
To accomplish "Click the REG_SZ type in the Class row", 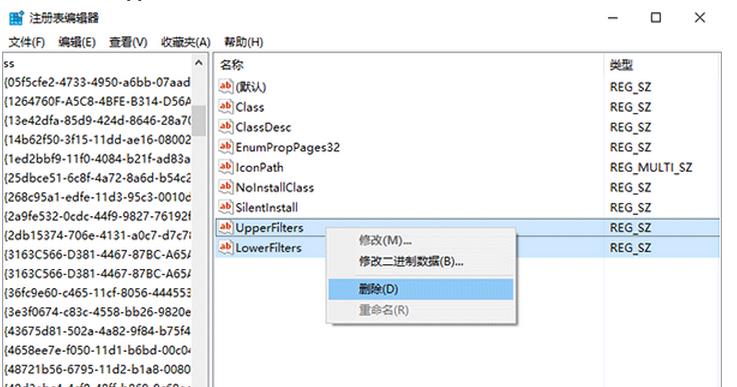I will tap(630, 107).
